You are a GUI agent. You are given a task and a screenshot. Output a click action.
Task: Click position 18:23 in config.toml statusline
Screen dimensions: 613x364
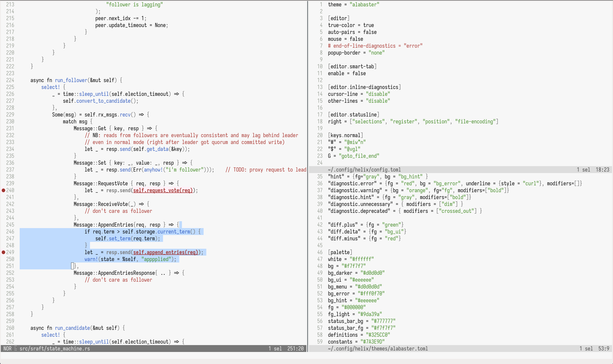[x=602, y=170]
